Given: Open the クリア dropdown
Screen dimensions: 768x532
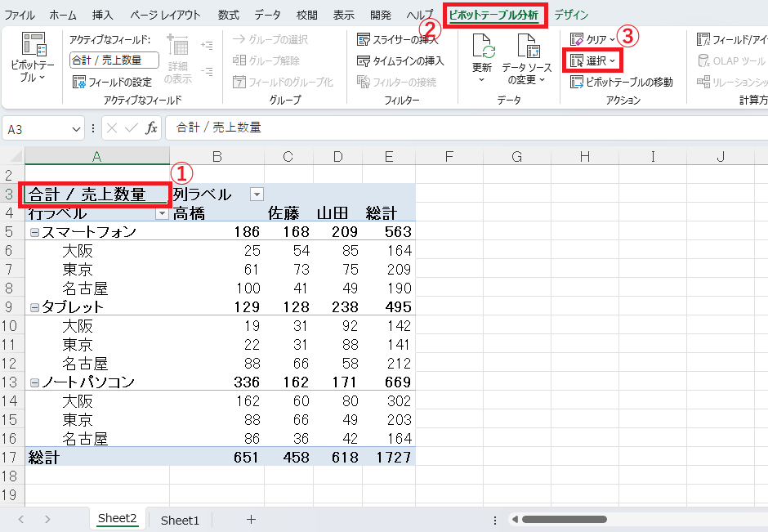Looking at the screenshot, I should click(592, 40).
